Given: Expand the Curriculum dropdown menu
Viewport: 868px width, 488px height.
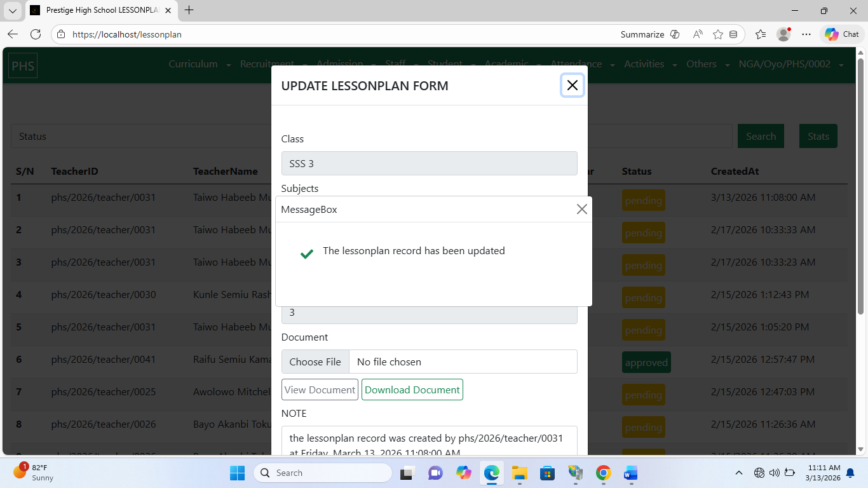Looking at the screenshot, I should pos(199,64).
